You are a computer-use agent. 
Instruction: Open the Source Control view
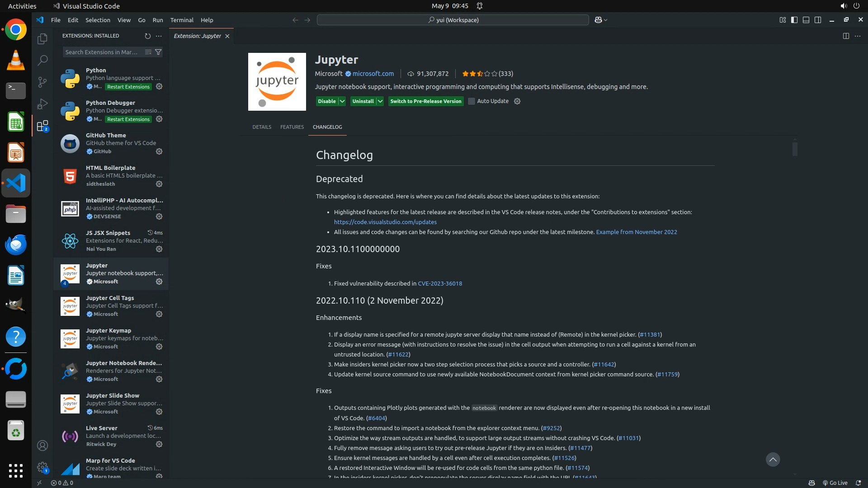coord(42,82)
